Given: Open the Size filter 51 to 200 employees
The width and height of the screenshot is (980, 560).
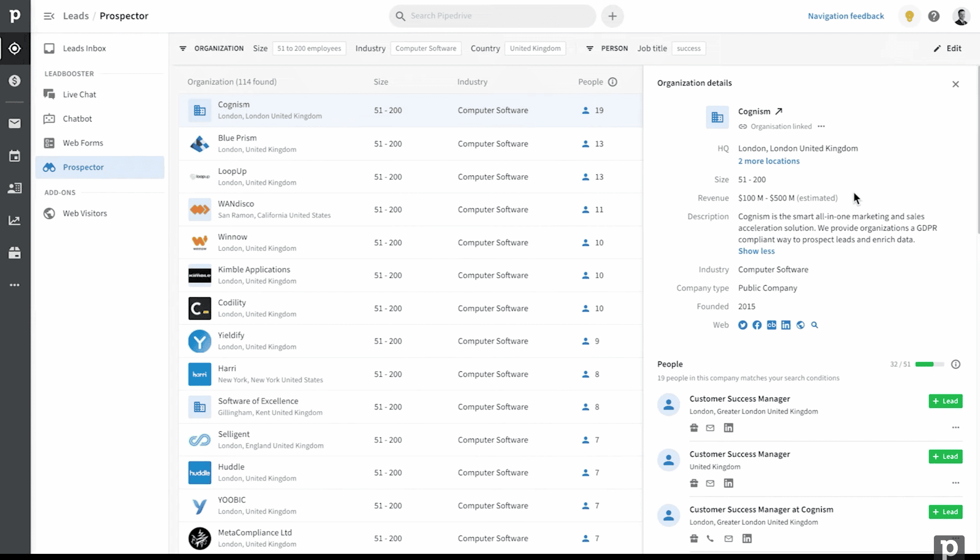Looking at the screenshot, I should point(309,48).
